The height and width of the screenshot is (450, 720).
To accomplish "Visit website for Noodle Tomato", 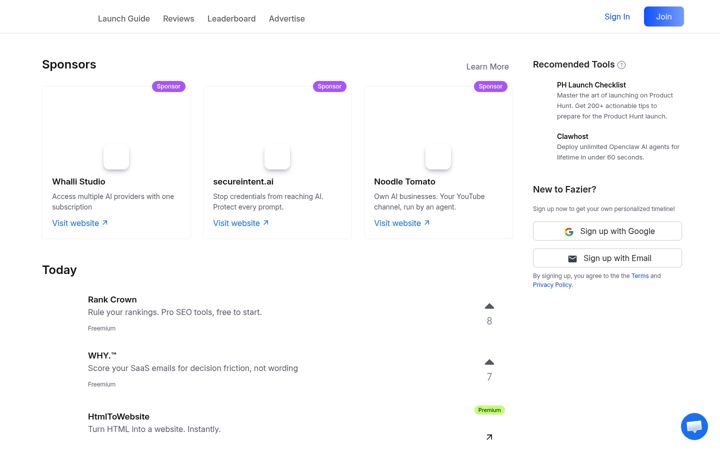I will coord(402,223).
